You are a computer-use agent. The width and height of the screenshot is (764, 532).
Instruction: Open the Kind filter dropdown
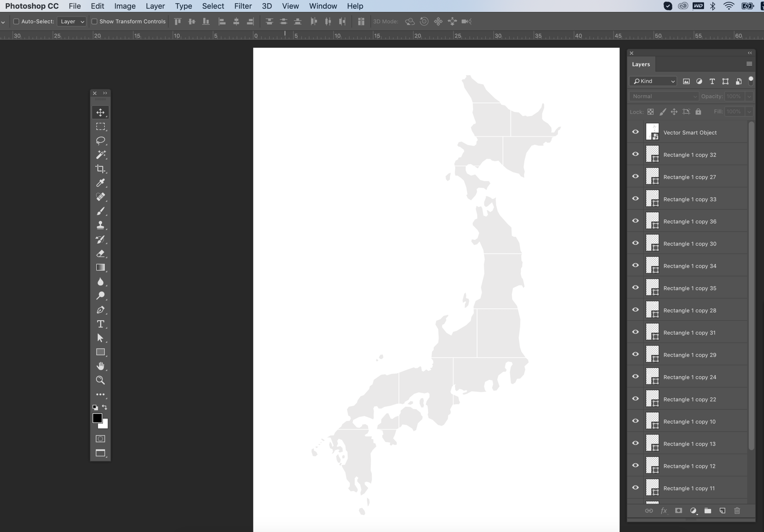point(653,81)
